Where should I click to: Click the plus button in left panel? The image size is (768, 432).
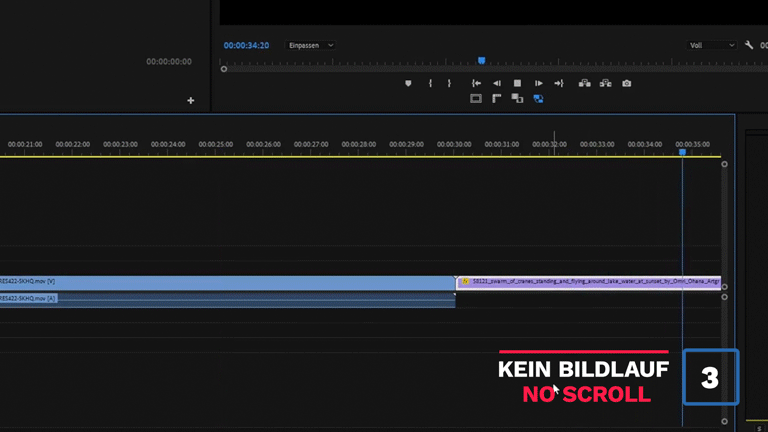[191, 100]
